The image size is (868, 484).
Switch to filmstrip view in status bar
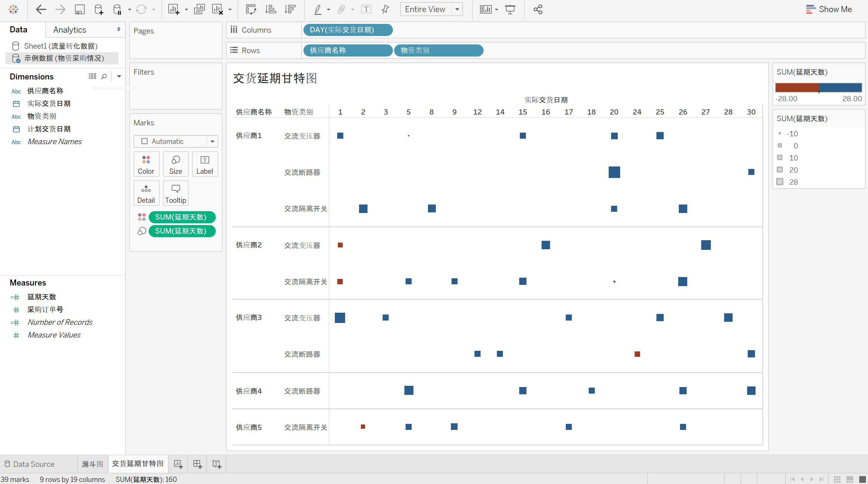850,479
